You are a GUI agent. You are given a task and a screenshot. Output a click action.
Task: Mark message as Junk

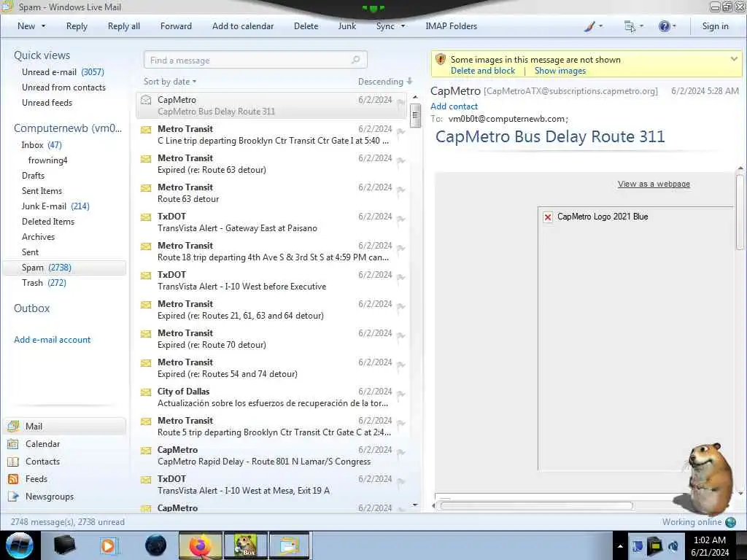pyautogui.click(x=347, y=26)
